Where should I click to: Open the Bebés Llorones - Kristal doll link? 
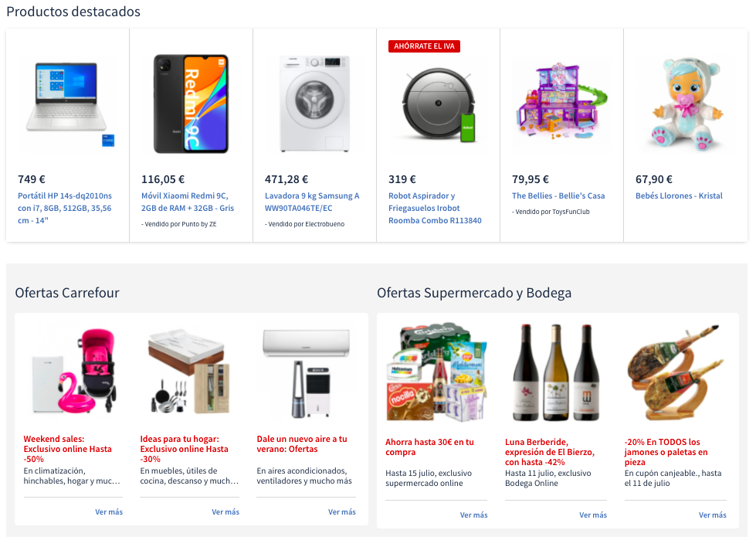(x=679, y=195)
